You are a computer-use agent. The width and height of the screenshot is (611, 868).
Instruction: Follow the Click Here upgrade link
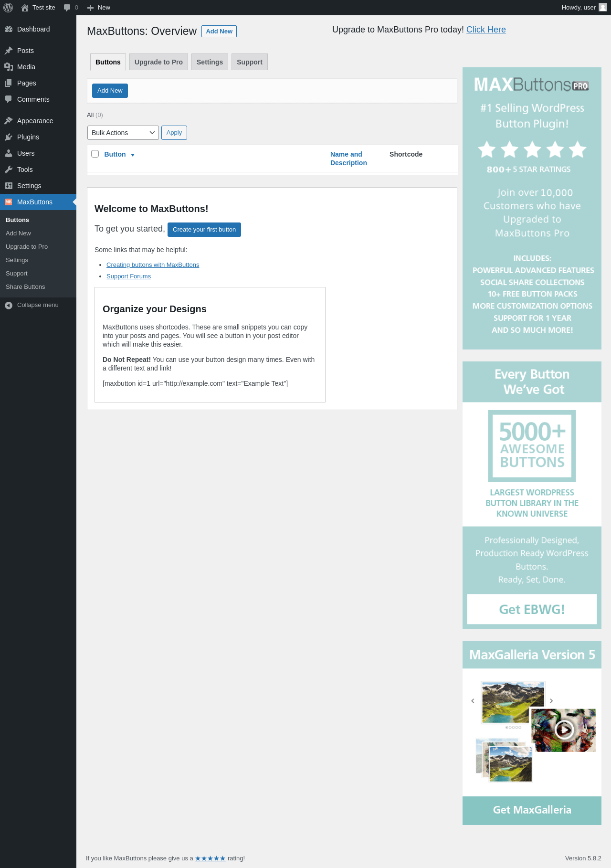[486, 30]
